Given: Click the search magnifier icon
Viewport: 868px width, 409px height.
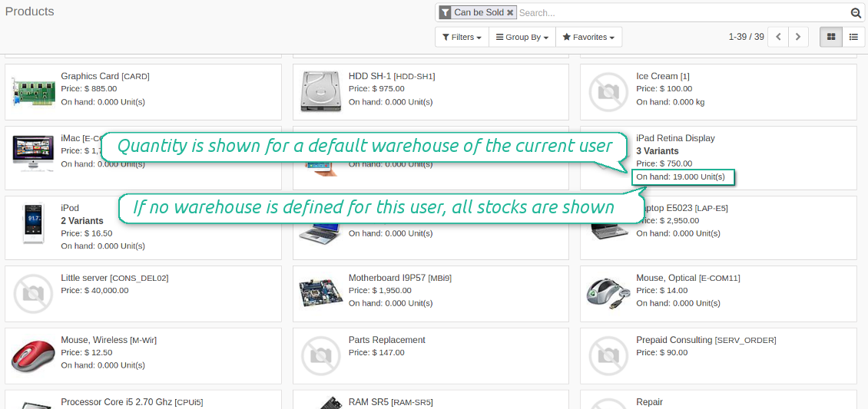Looking at the screenshot, I should pos(856,13).
